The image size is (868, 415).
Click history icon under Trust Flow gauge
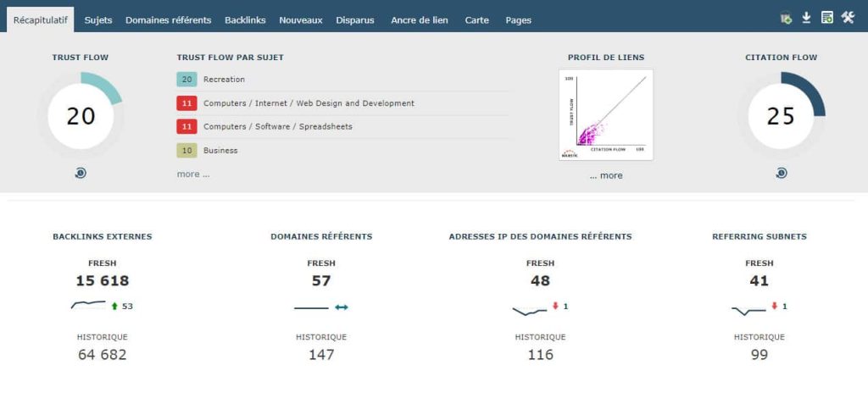coord(81,173)
